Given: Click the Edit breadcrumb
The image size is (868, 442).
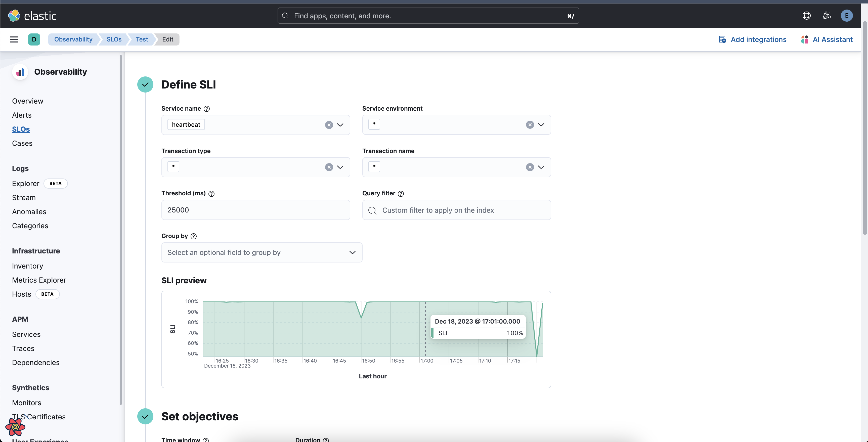Looking at the screenshot, I should (167, 39).
